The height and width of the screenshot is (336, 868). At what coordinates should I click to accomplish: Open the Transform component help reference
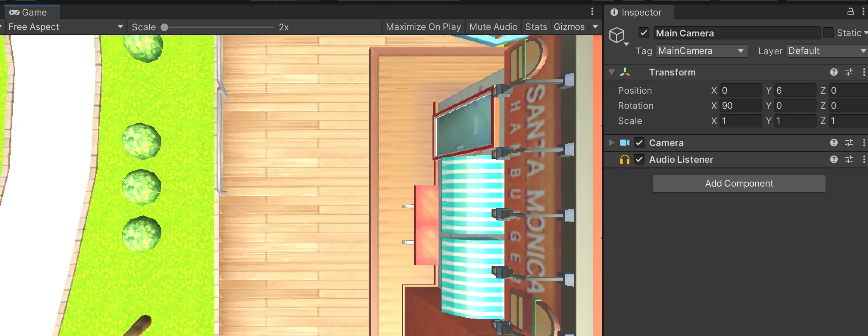pyautogui.click(x=834, y=72)
